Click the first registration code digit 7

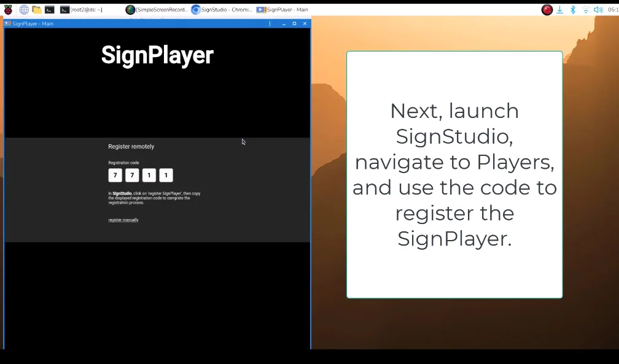[115, 176]
